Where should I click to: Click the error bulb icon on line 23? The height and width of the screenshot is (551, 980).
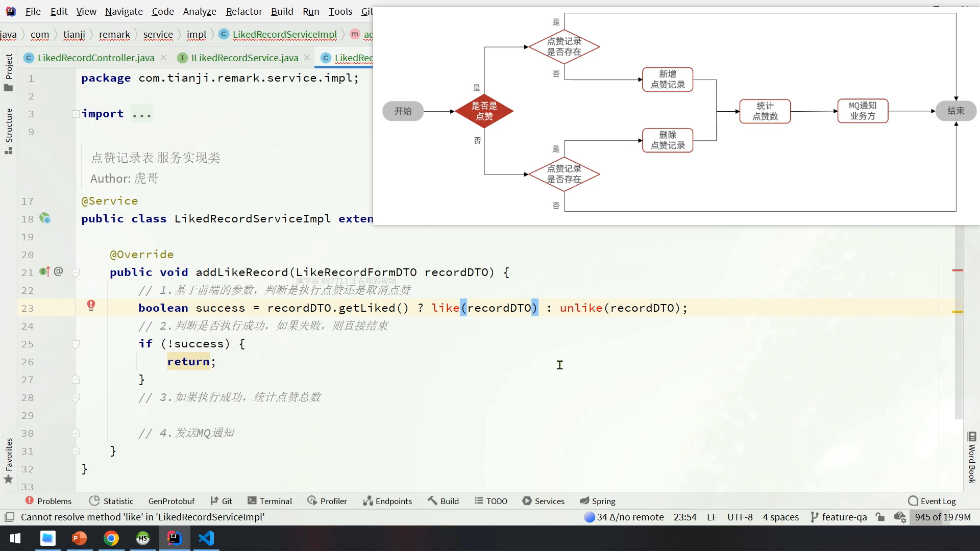click(x=91, y=305)
